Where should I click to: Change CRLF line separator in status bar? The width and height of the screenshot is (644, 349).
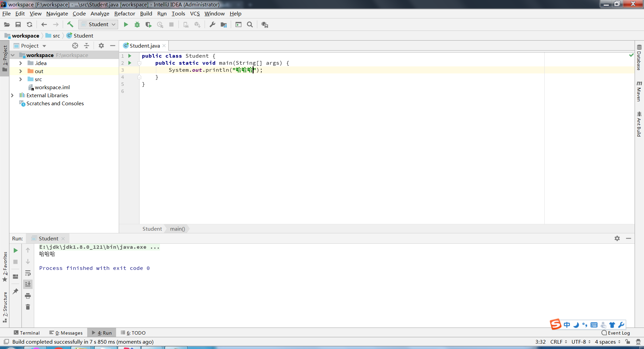tap(558, 342)
